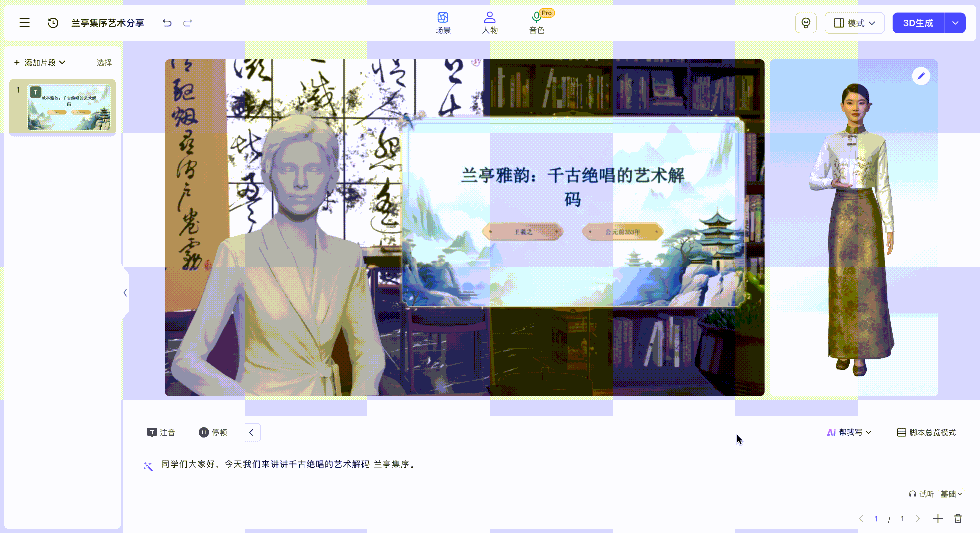
Task: Click the magic wand icon beside the script text
Action: pos(148,466)
